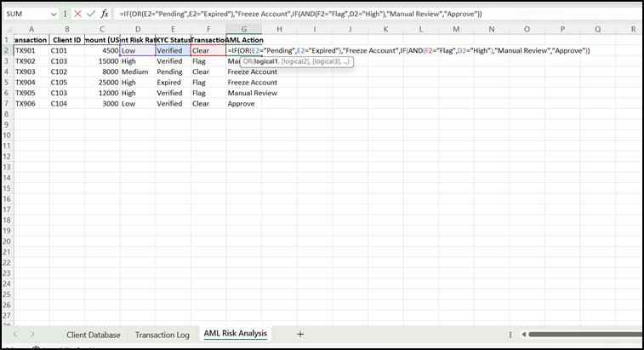
Task: Select column D header
Action: coord(138,29)
